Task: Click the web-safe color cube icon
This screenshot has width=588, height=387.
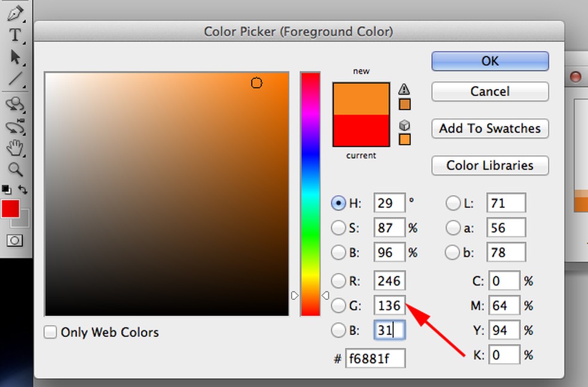Action: (405, 125)
